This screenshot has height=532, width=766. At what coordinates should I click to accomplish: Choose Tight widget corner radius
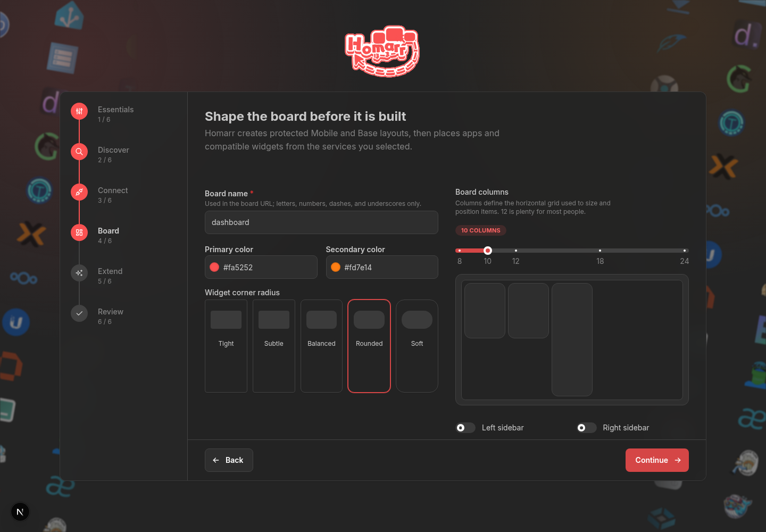point(226,346)
